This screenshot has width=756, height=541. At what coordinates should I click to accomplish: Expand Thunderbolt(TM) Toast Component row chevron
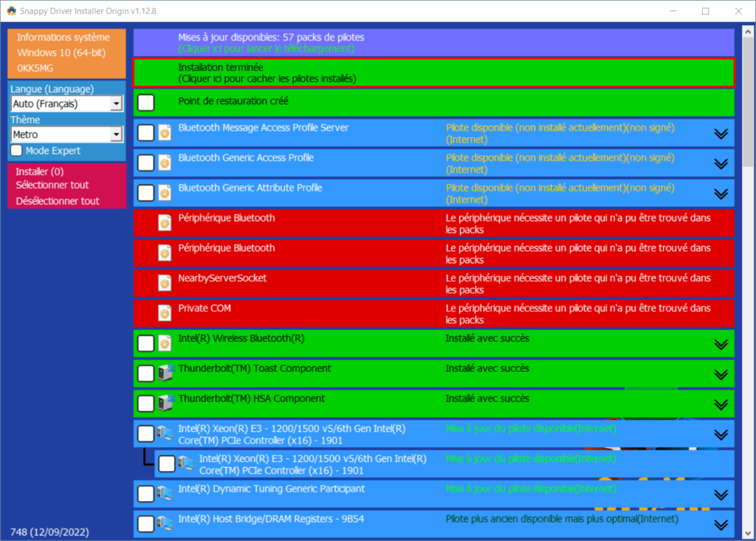point(721,375)
